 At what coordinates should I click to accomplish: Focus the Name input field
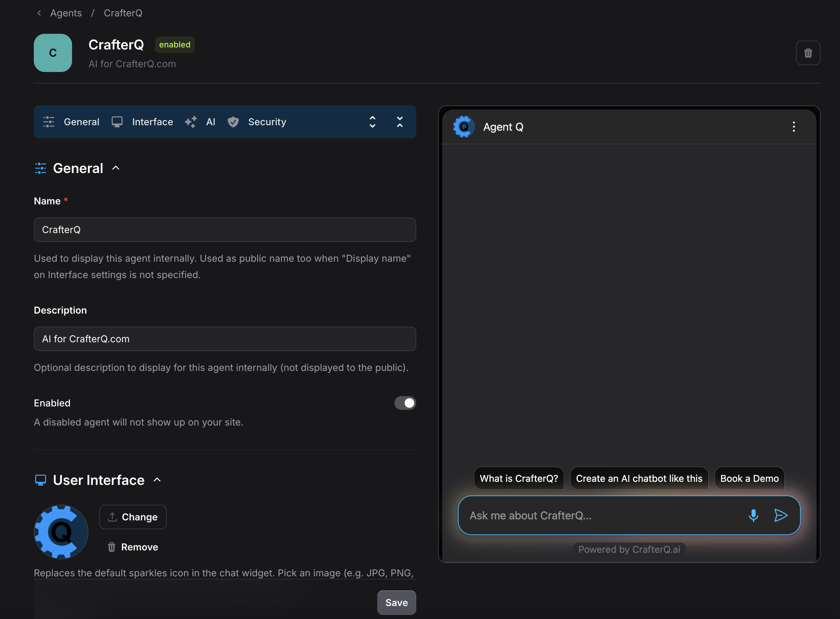point(225,230)
